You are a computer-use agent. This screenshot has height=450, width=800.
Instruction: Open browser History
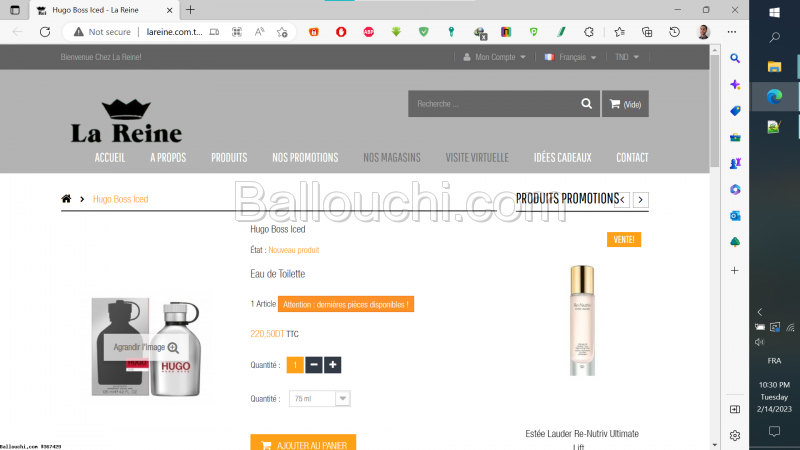(x=674, y=32)
